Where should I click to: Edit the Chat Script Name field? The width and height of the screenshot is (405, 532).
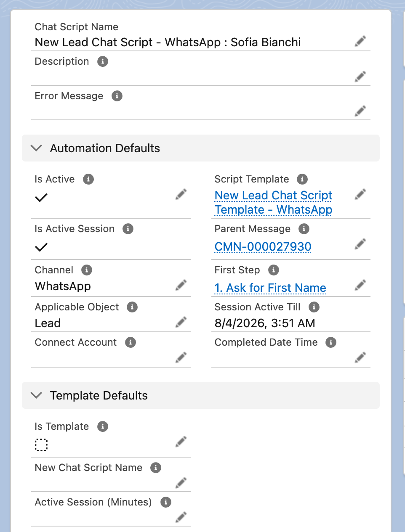pos(360,41)
